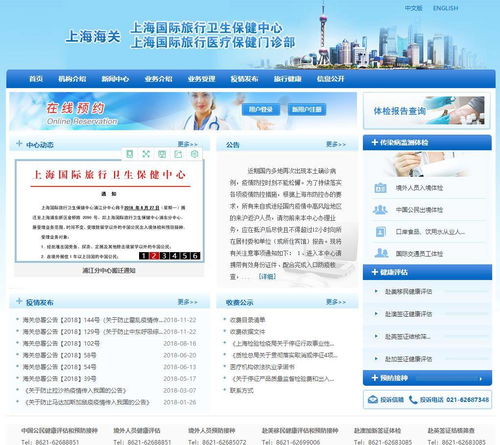
Task: Switch language to 中文版
Action: [x=413, y=8]
